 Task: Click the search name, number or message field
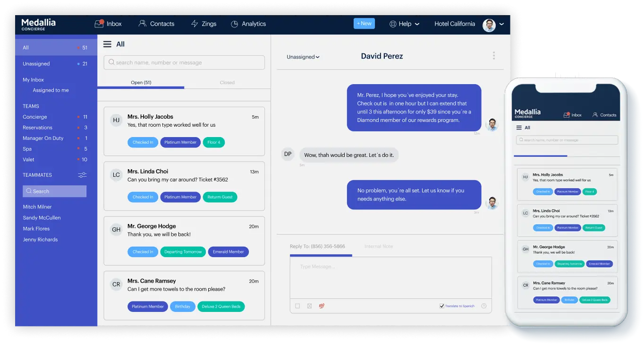184,62
